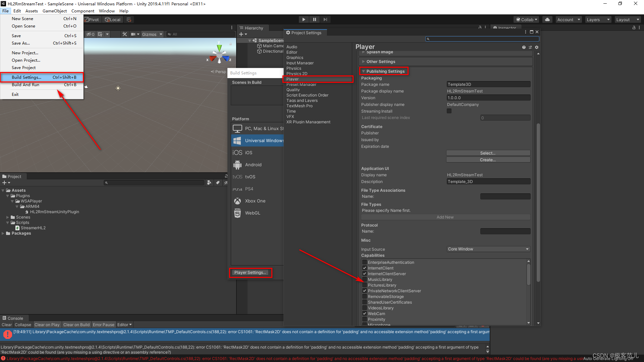This screenshot has height=362, width=644.
Task: Uncheck InternetClientServer capability
Action: coord(365,274)
